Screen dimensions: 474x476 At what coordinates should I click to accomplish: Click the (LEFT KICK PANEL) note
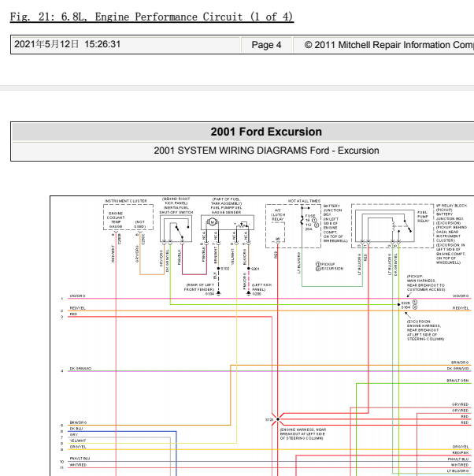[261, 287]
